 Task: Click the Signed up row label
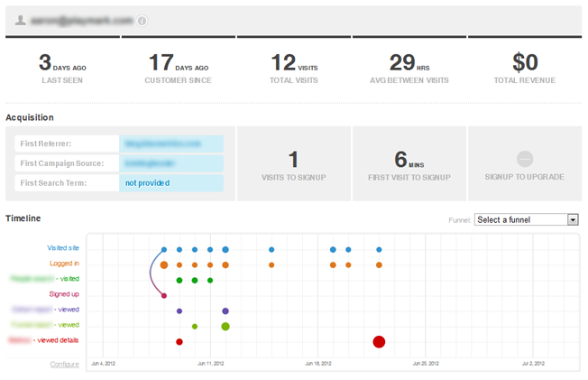(x=64, y=294)
